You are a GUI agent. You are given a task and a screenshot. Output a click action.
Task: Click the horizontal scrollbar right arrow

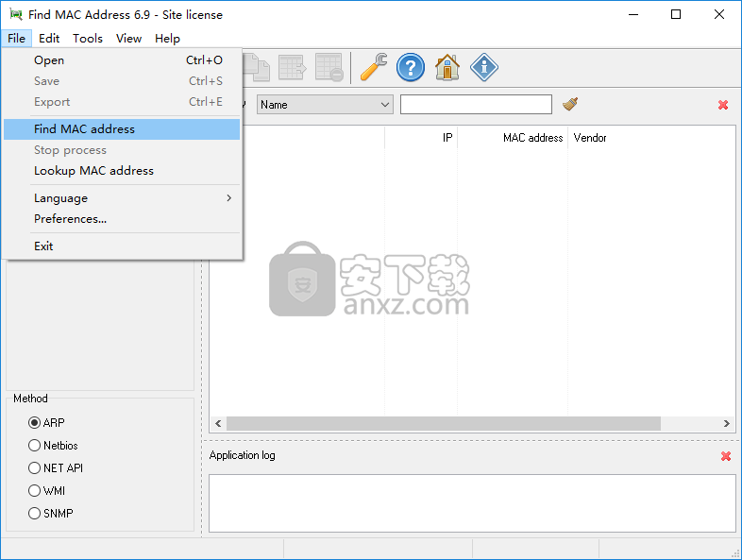click(726, 423)
